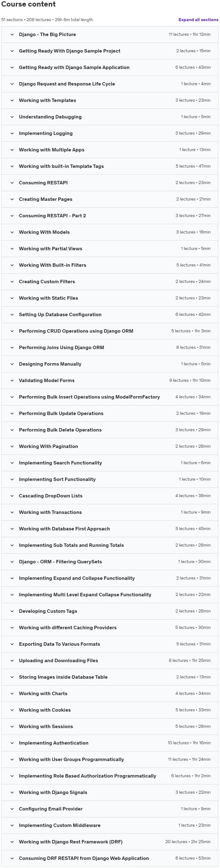Open Django - ORM - Filtering QuerySets section

click(110, 562)
